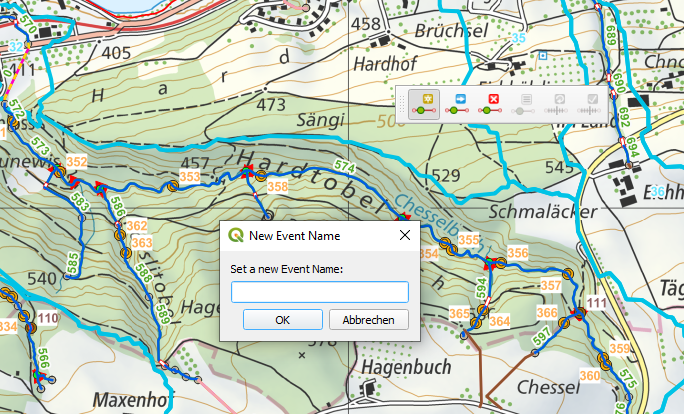Click the event label 366
Image resolution: width=684 pixels, height=414 pixels.
click(x=547, y=313)
